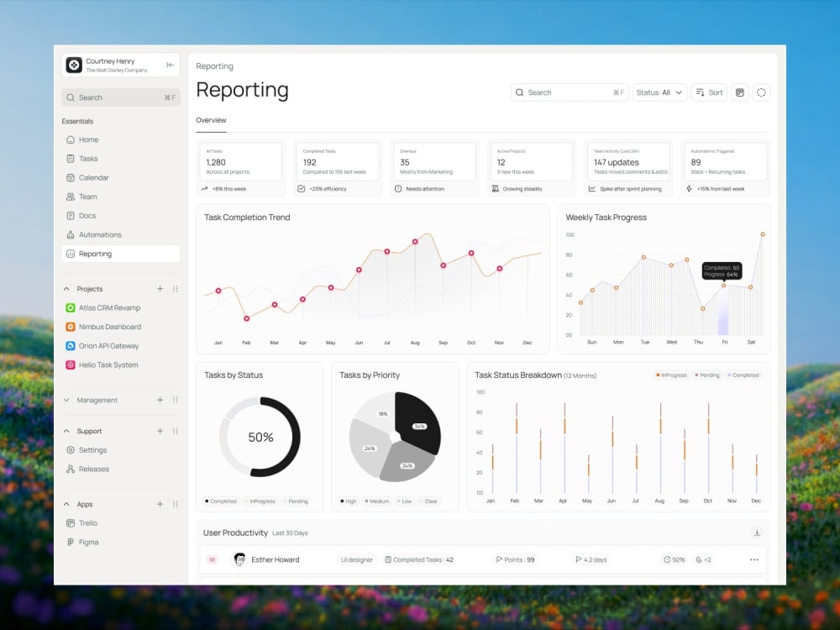This screenshot has width=840, height=630.
Task: Collapse the Projects section chevron
Action: [66, 289]
